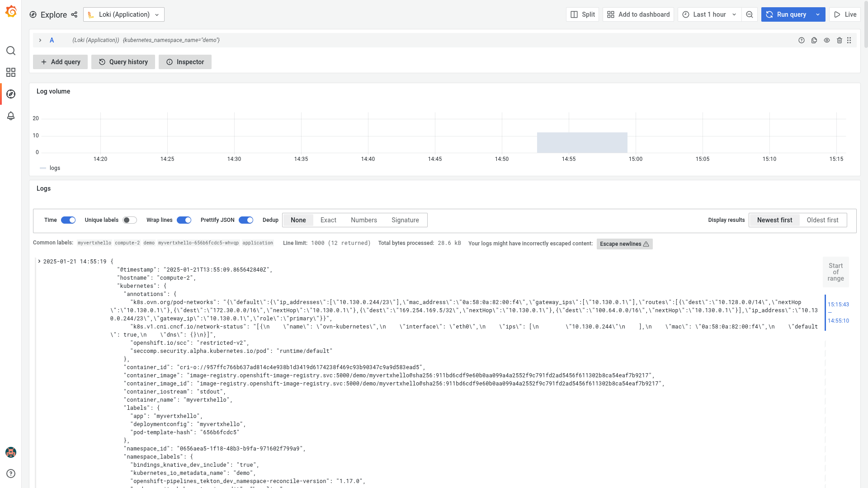
Task: Expand the query A row chevron
Action: [x=40, y=40]
